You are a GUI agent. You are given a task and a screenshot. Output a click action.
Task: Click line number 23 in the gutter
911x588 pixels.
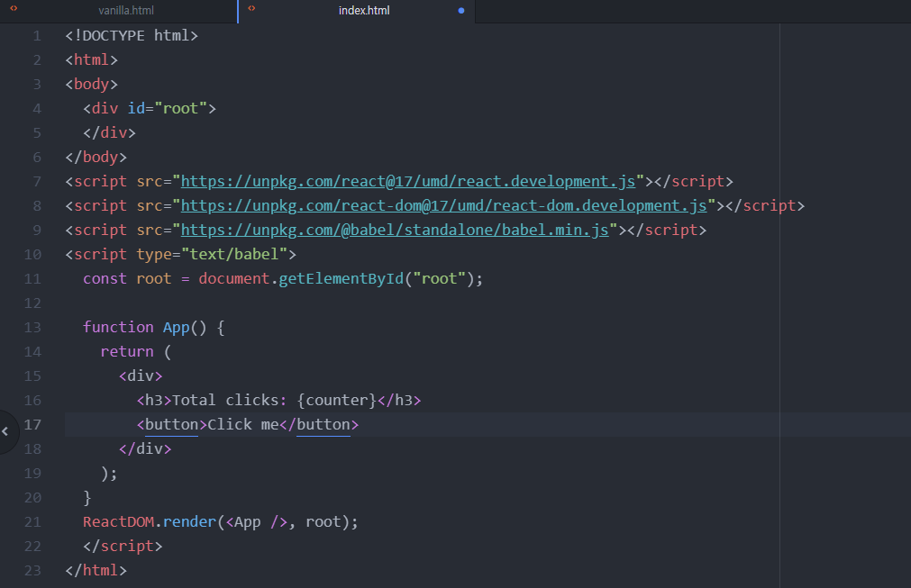click(32, 571)
